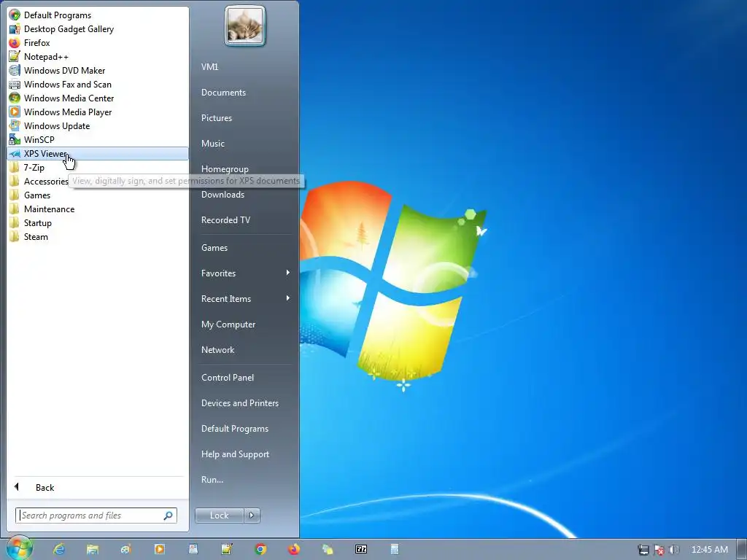Open Firefox from the taskbar
The height and width of the screenshot is (560, 747).
tap(294, 549)
